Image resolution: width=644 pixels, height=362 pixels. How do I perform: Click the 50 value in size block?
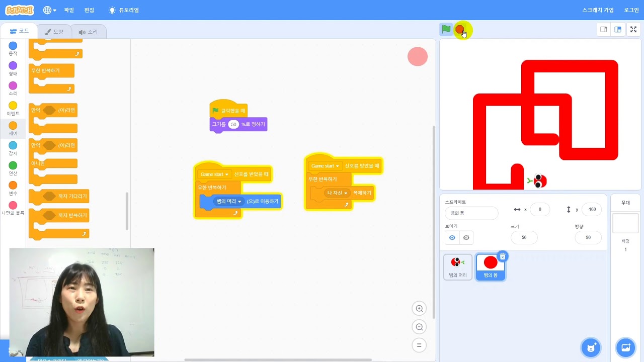(233, 124)
